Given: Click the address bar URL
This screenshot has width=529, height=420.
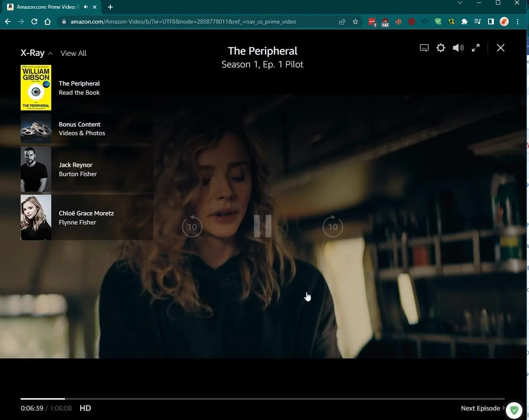Looking at the screenshot, I should click(x=183, y=21).
